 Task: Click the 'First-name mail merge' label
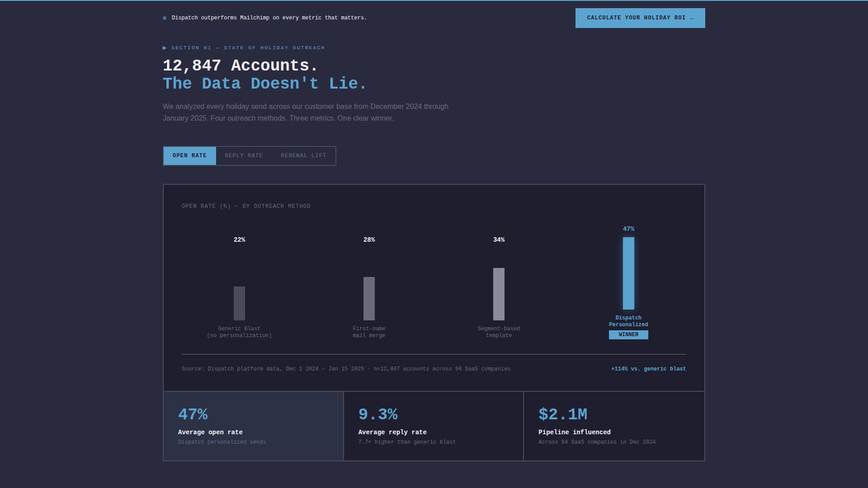point(369,332)
